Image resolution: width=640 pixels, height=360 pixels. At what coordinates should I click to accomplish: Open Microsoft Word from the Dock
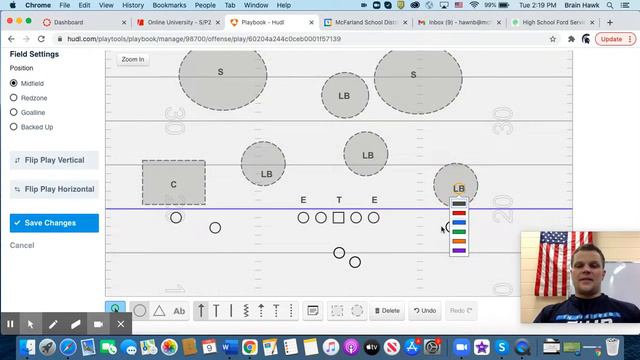pos(230,347)
